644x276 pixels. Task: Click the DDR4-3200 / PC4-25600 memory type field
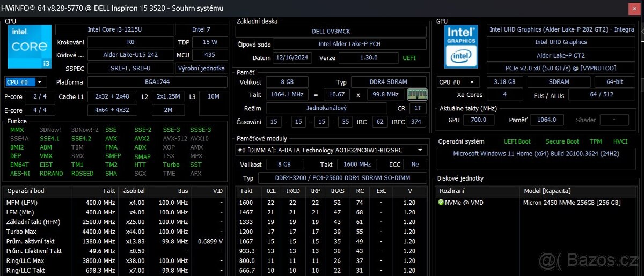pyautogui.click(x=342, y=178)
